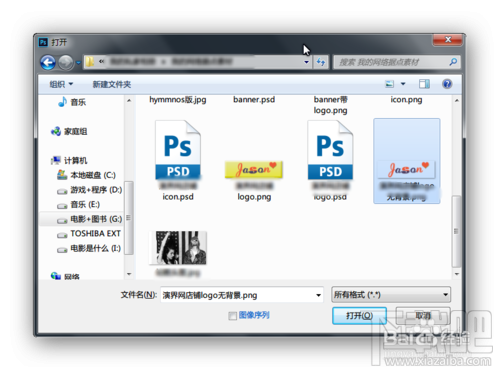Screen dimensions: 500x371
Task: Click into the search box field
Action: (x=397, y=62)
